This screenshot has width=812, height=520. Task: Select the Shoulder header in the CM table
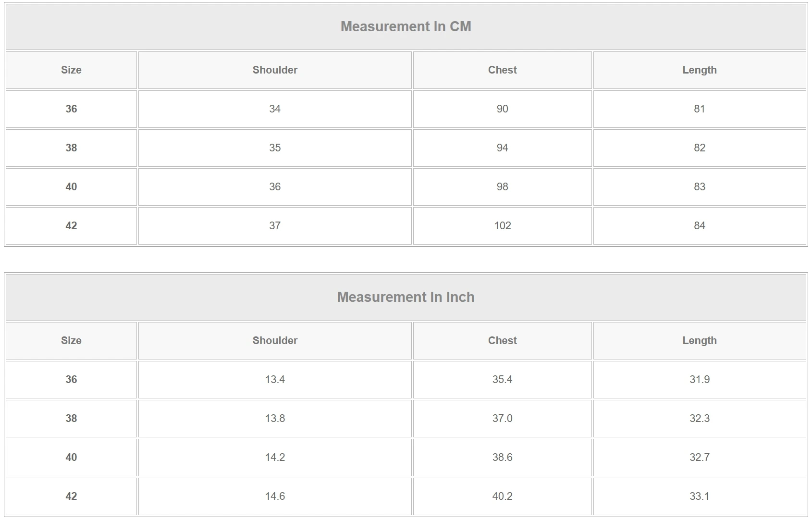tap(275, 70)
